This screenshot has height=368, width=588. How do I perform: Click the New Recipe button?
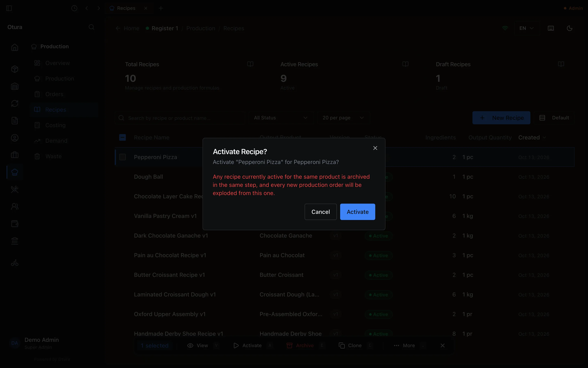point(501,118)
